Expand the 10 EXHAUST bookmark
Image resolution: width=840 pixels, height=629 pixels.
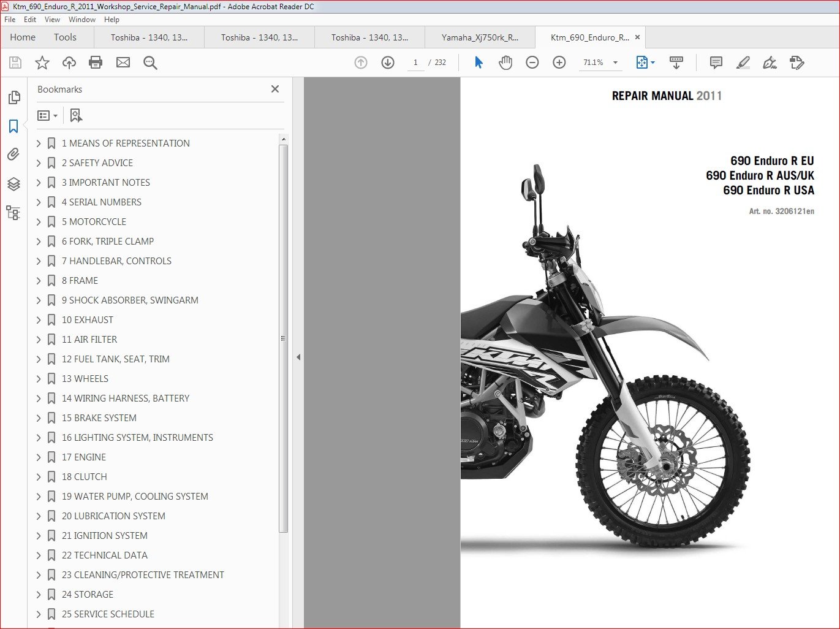click(39, 320)
